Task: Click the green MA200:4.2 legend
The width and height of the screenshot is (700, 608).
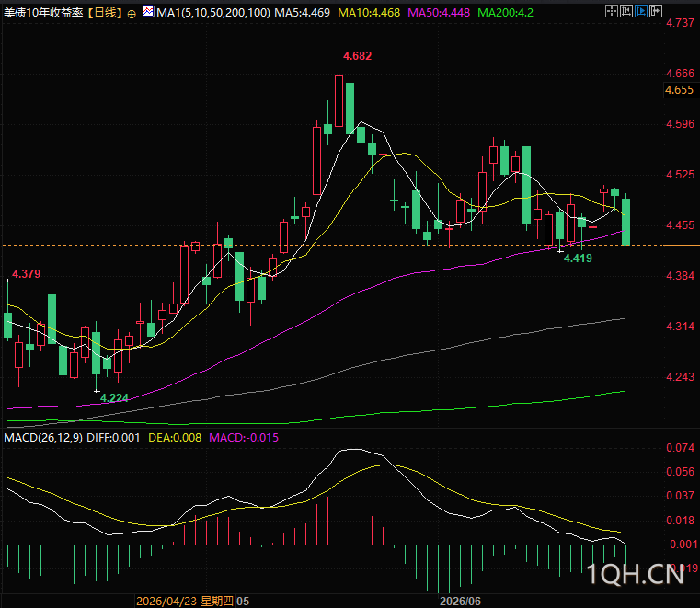Action: click(505, 13)
